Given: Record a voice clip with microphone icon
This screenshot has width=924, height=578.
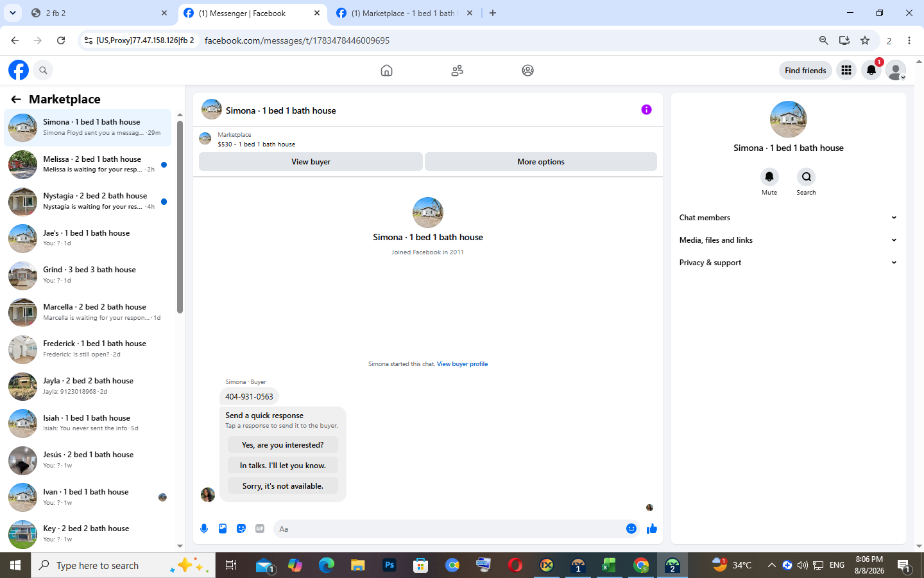Looking at the screenshot, I should click(204, 529).
